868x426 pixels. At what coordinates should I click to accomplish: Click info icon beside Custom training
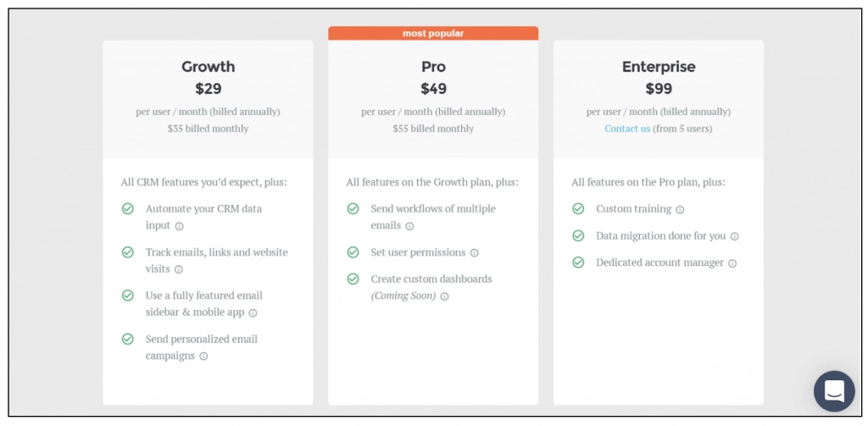point(680,209)
